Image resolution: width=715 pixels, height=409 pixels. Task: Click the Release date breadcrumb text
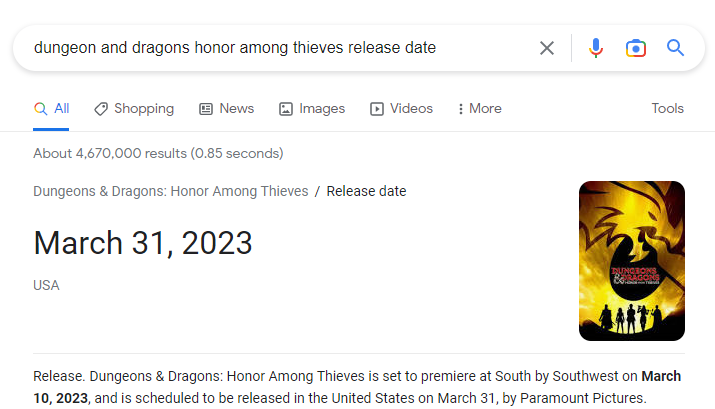pyautogui.click(x=366, y=191)
